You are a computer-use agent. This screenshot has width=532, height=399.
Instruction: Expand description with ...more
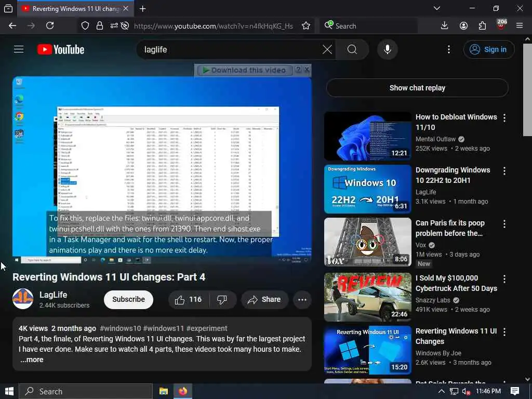[x=32, y=360]
